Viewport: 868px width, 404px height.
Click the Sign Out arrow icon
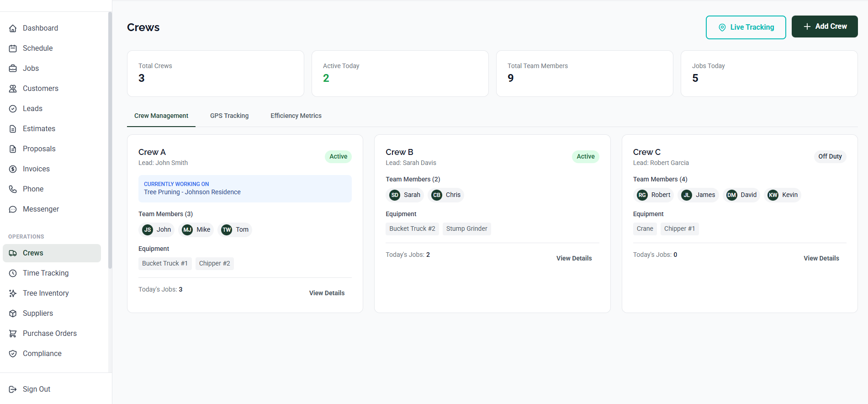13,389
